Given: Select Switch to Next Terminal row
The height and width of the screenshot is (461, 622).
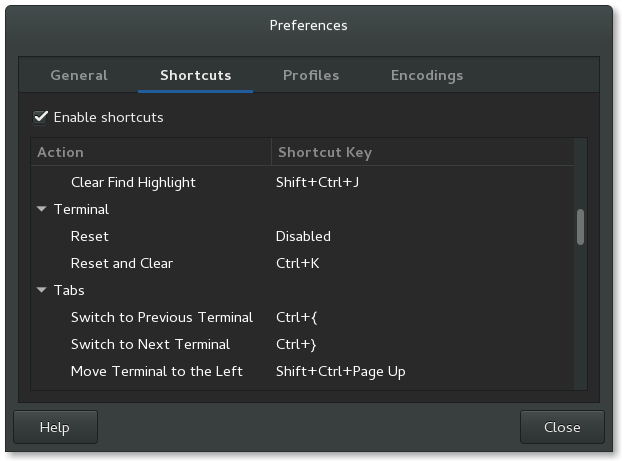Looking at the screenshot, I should (x=150, y=345).
